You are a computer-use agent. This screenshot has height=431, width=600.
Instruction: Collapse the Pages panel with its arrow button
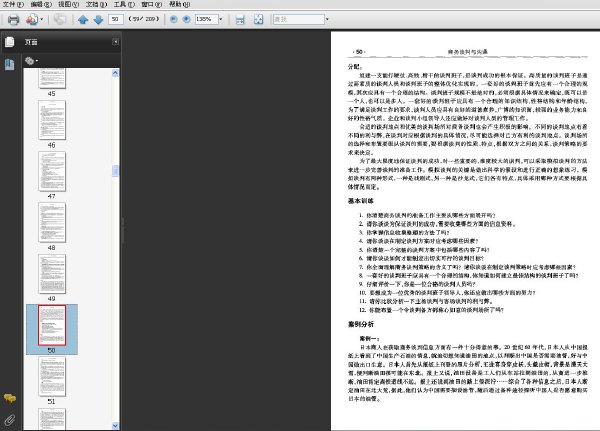pyautogui.click(x=115, y=42)
